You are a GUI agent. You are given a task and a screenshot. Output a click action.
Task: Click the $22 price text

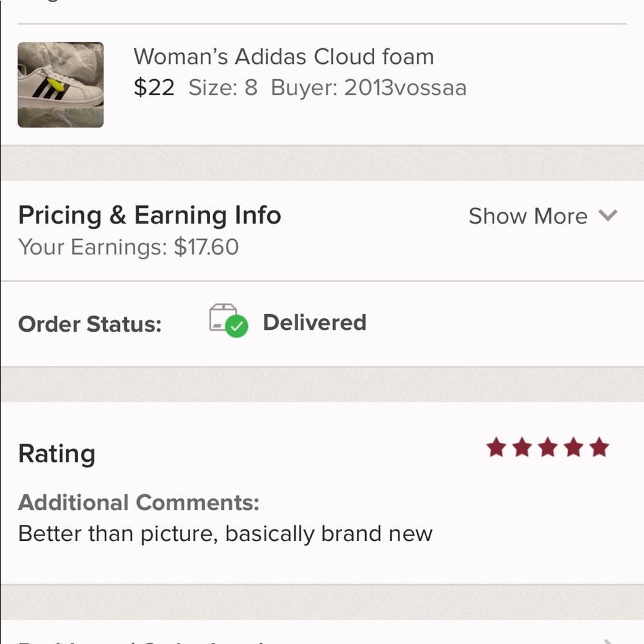pos(154,87)
